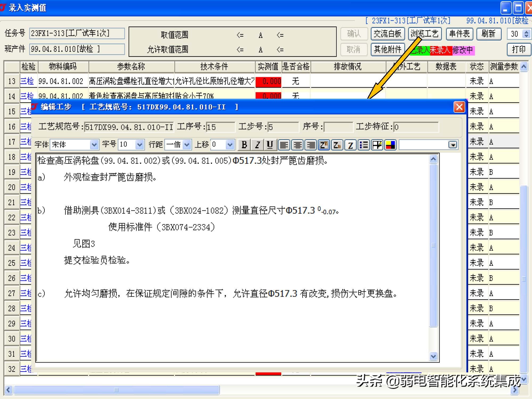
Task: Click the 检验 column header
Action: 29,66
